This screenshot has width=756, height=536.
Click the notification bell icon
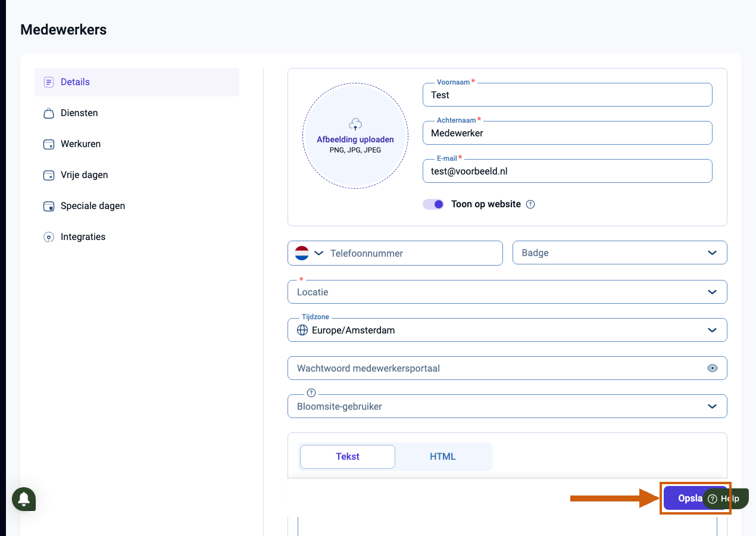24,498
